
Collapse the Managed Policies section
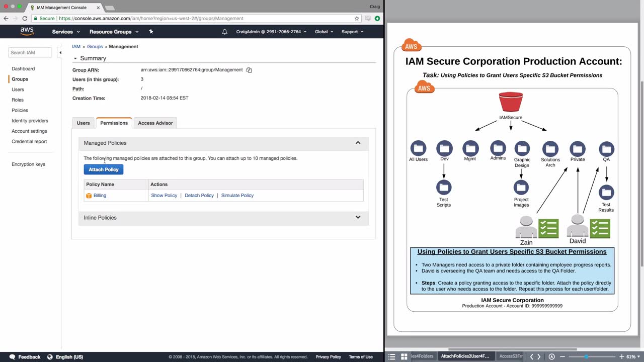(x=358, y=143)
